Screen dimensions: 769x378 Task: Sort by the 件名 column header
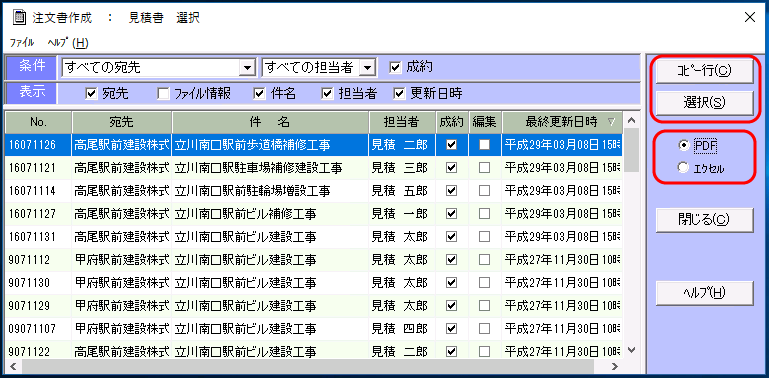(270, 122)
